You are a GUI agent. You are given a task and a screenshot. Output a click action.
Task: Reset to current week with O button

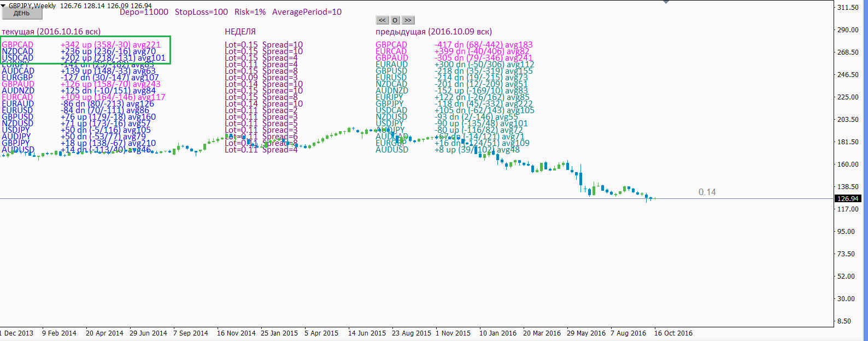tap(395, 20)
